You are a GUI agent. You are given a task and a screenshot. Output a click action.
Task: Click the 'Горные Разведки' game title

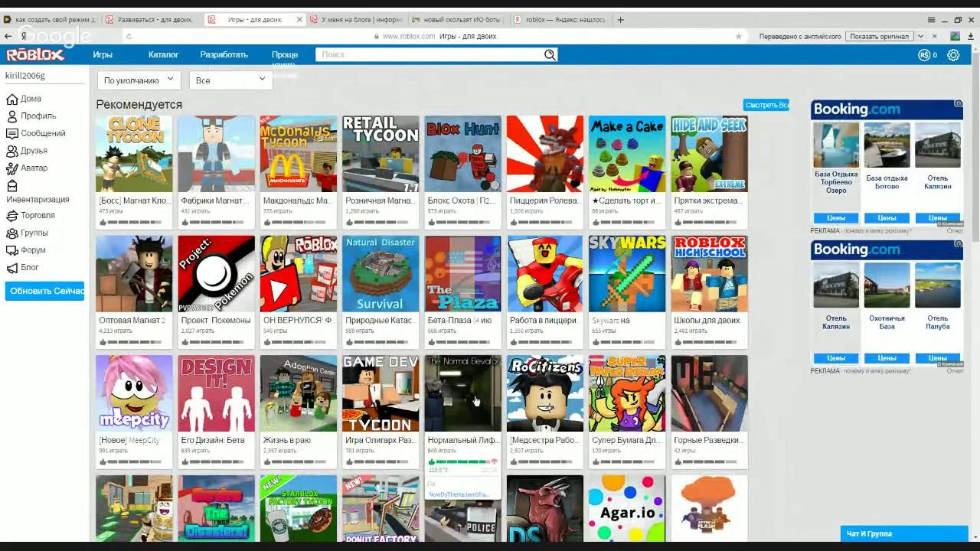click(708, 441)
